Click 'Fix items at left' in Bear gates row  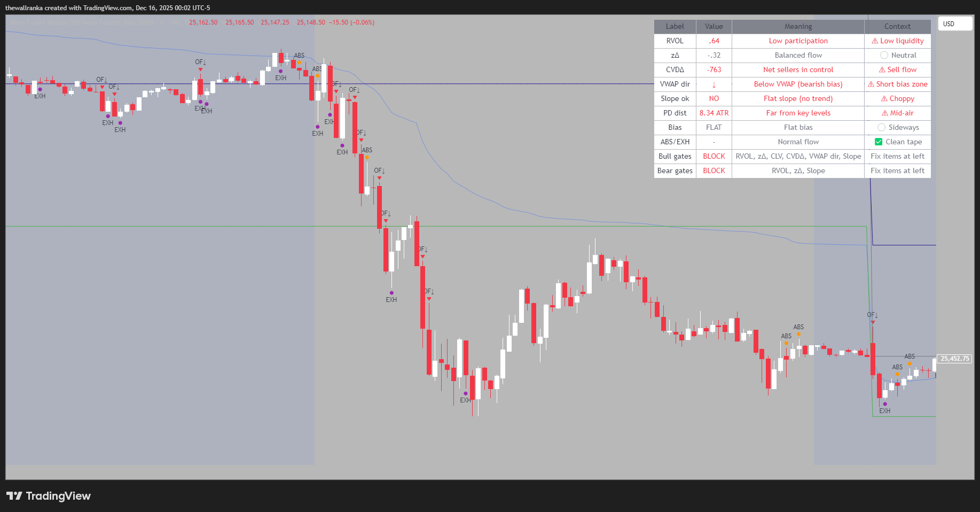[x=897, y=170]
